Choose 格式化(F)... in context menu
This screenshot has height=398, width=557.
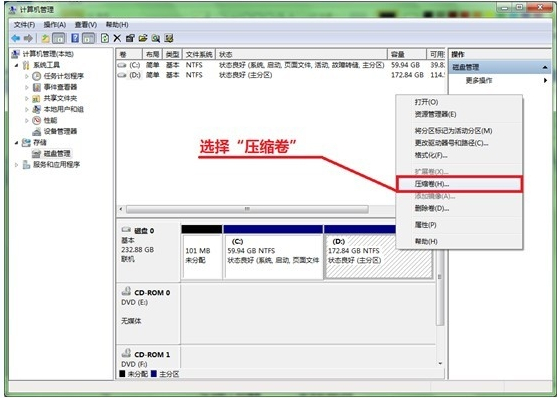click(x=459, y=156)
